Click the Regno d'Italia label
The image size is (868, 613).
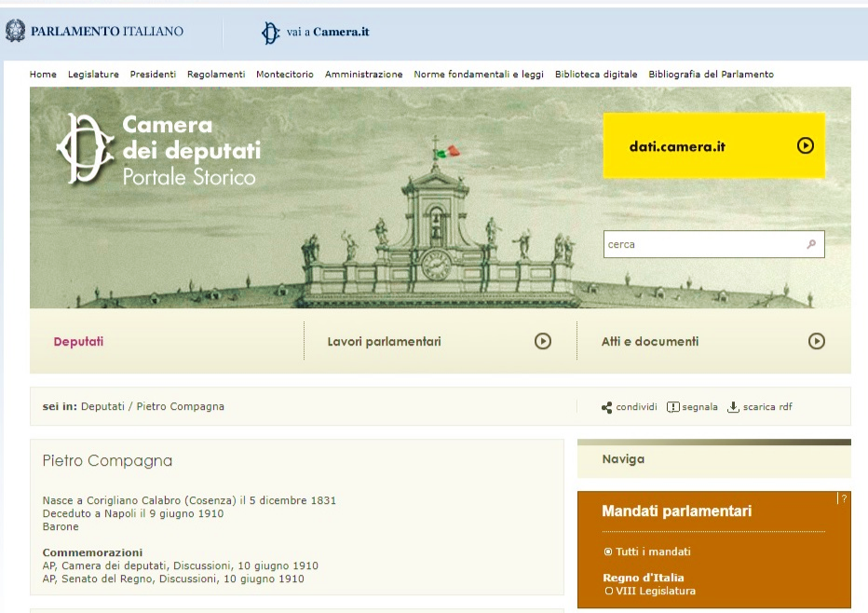(644, 578)
